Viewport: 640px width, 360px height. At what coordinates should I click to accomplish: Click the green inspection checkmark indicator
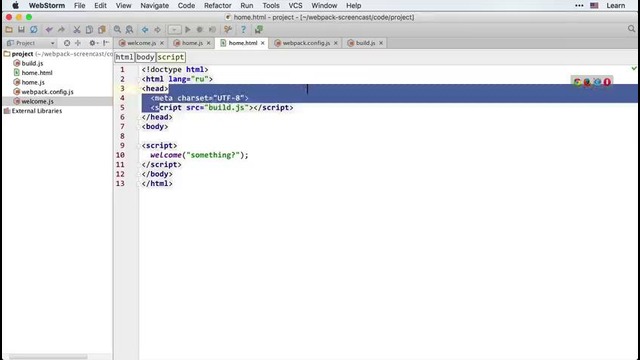tap(634, 68)
